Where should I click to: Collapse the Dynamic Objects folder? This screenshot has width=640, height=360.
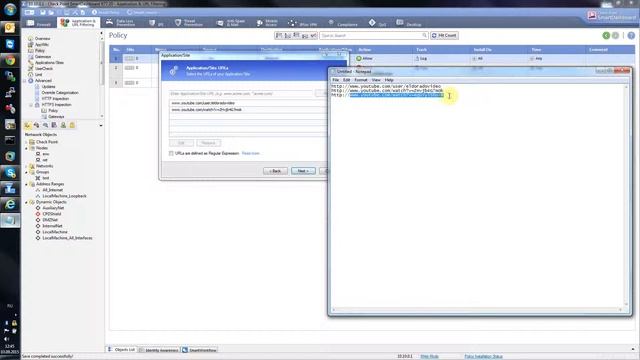click(x=27, y=202)
